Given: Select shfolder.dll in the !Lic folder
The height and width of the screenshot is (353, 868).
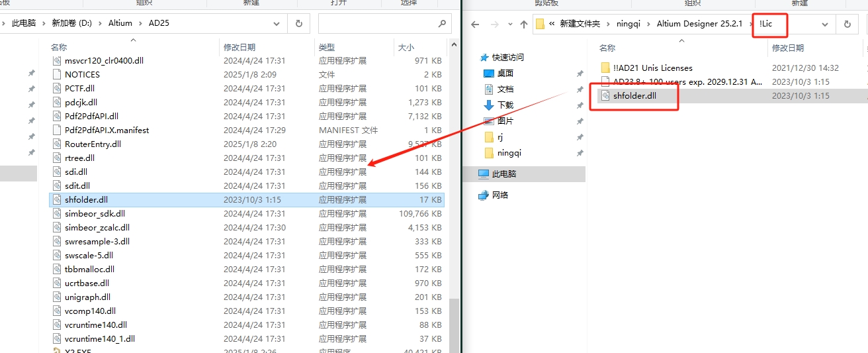Looking at the screenshot, I should 634,95.
